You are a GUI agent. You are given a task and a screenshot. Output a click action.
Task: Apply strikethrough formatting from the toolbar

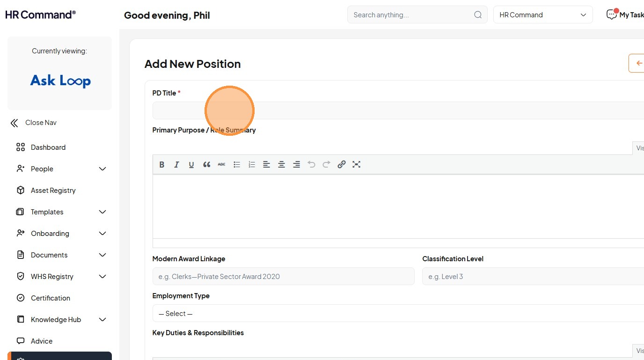point(221,164)
